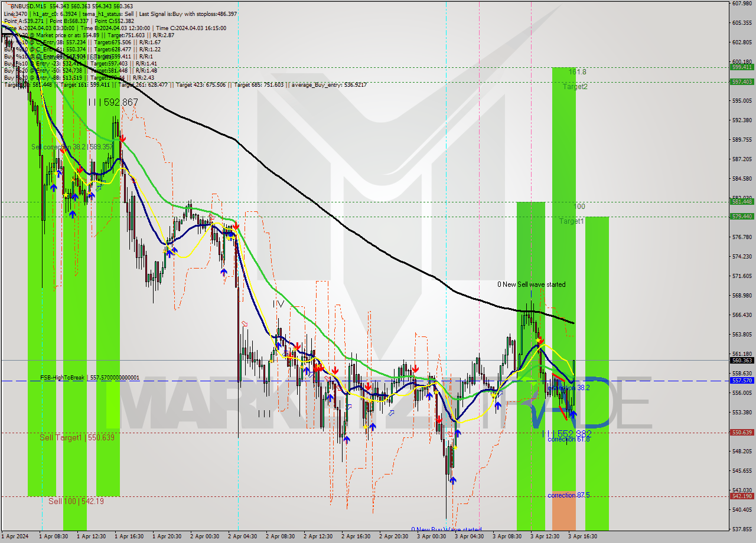Click 545.655 on the price axis
This screenshot has height=543, width=756.
tap(742, 471)
